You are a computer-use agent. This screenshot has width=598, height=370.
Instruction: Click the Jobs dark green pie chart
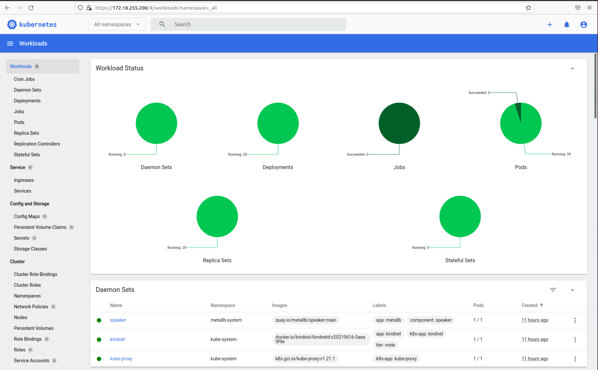pos(399,123)
